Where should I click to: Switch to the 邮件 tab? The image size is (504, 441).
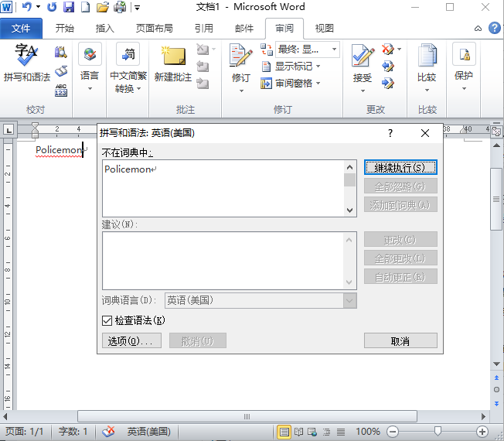244,29
